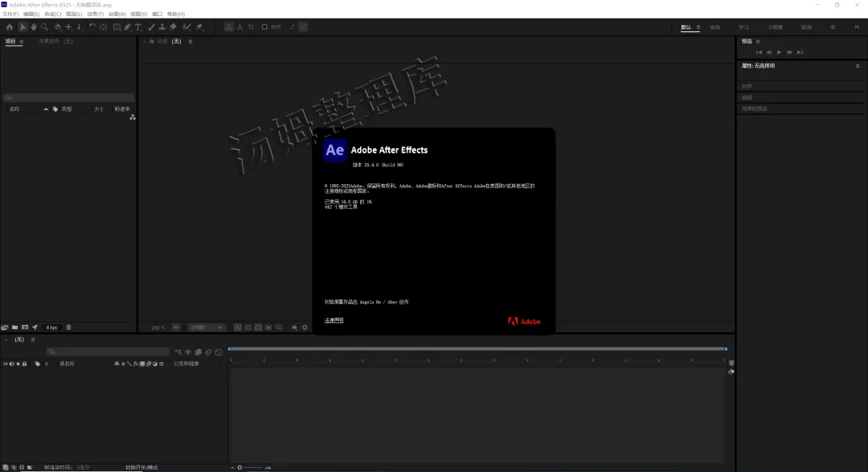Select the Clone Stamp tool
Viewport: 868px width, 472px height.
(162, 27)
